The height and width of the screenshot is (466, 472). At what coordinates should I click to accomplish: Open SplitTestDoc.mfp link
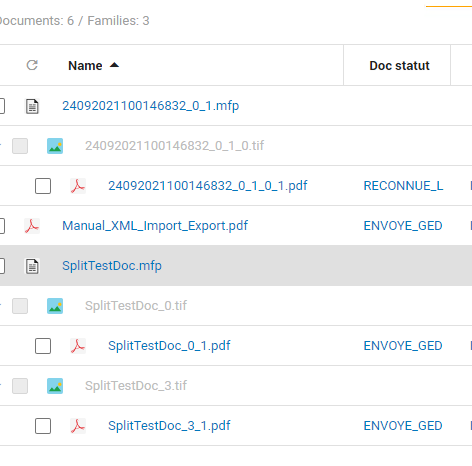(x=112, y=266)
